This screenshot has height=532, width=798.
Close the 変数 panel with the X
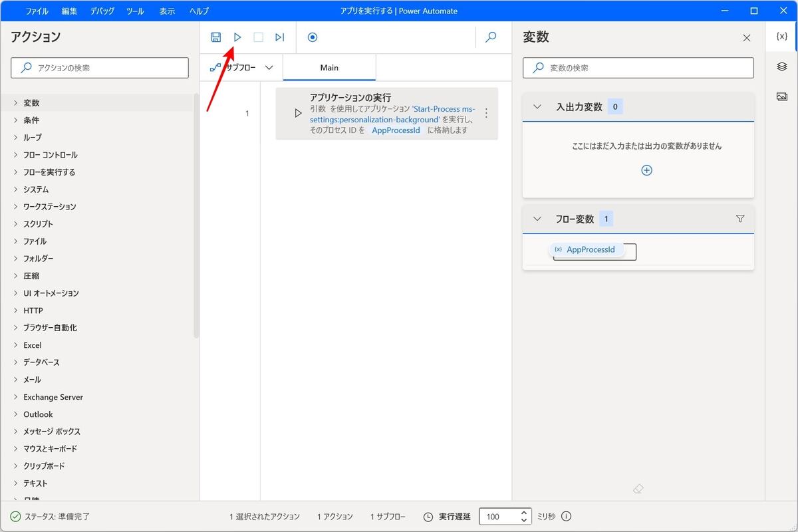[747, 38]
